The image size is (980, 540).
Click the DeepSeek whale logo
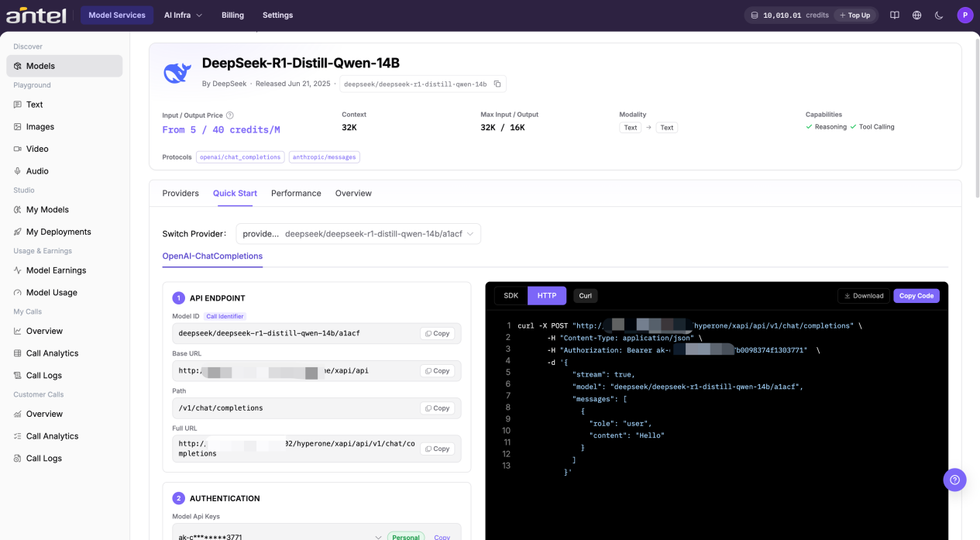[x=177, y=73]
